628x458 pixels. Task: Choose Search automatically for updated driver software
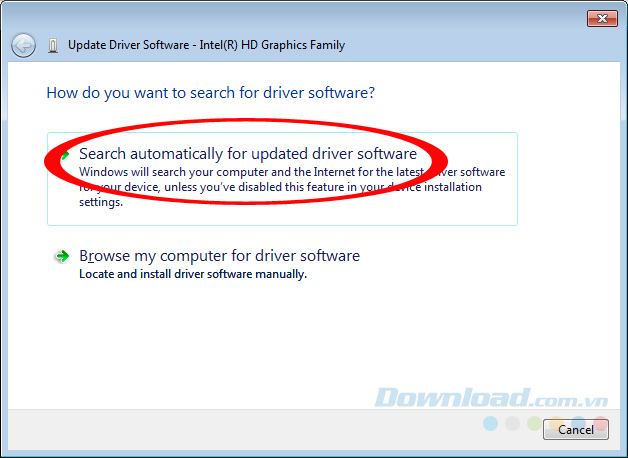pos(282,179)
